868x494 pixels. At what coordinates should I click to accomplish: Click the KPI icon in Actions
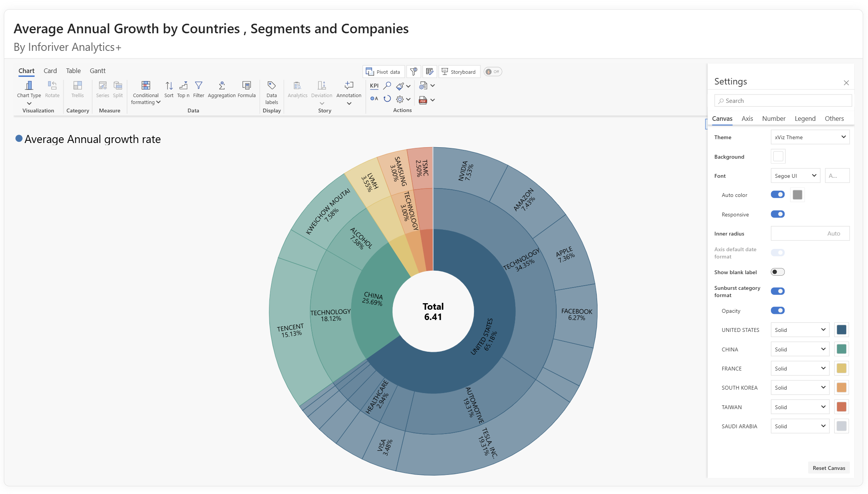(374, 86)
